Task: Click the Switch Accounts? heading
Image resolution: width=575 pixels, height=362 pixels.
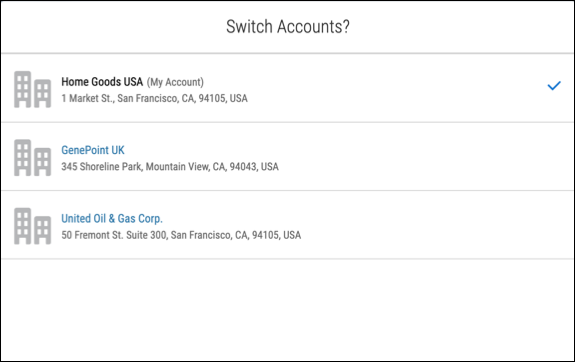Action: (x=288, y=27)
